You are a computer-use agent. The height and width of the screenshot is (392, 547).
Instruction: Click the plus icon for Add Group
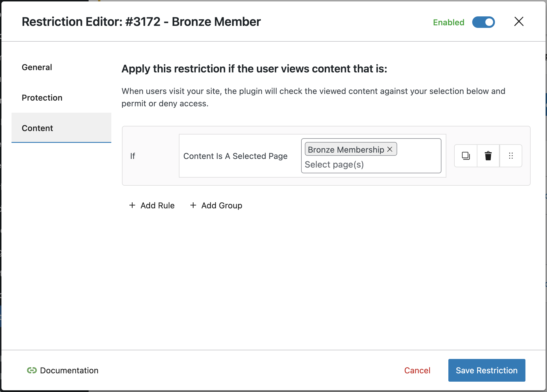(193, 205)
